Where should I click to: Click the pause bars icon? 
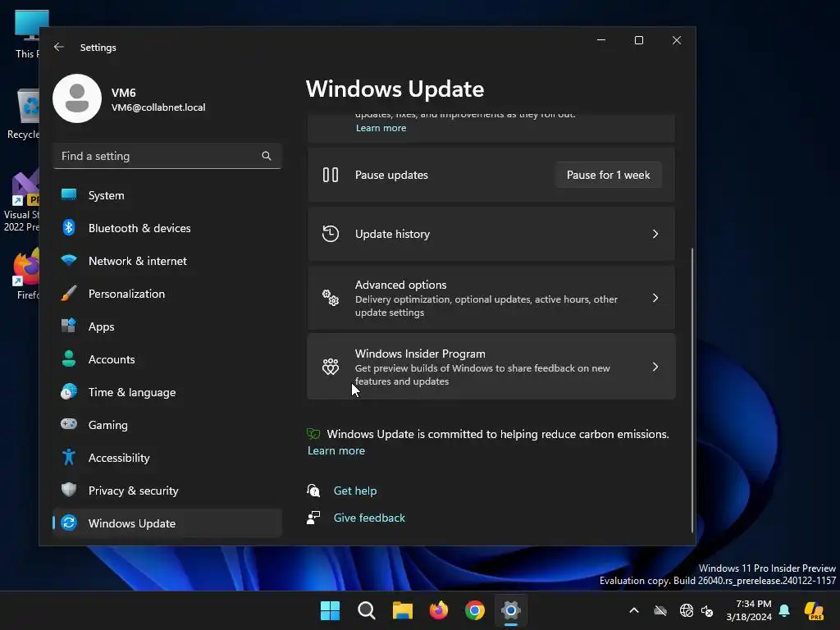[x=331, y=175]
